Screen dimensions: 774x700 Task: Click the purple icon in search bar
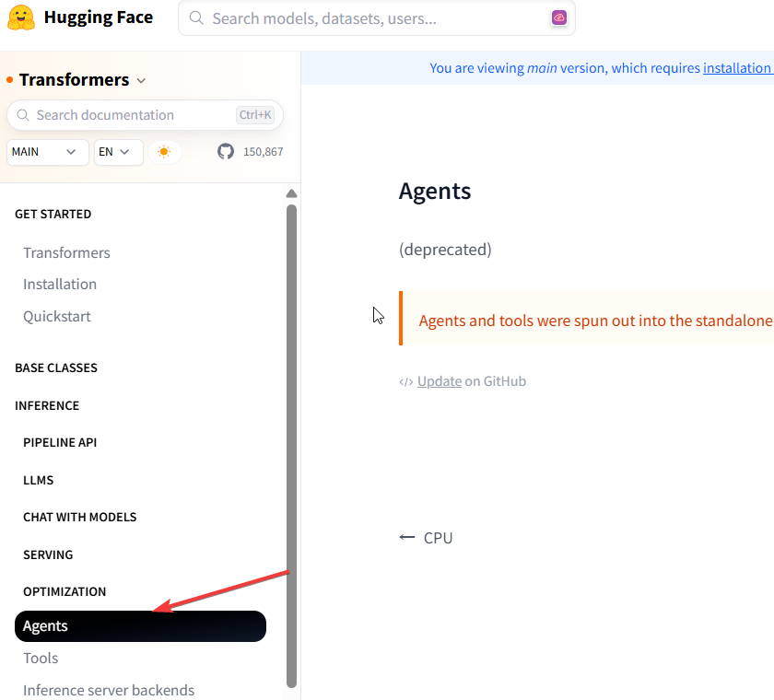click(558, 17)
